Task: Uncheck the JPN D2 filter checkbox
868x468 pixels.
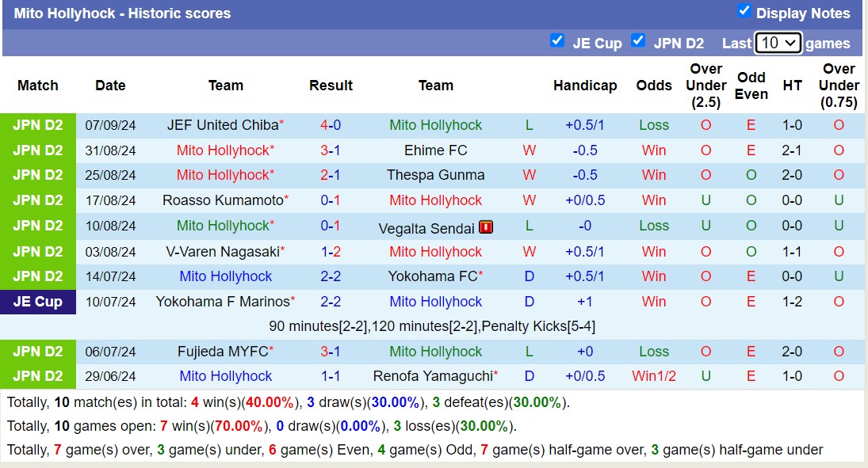Action: pyautogui.click(x=638, y=41)
